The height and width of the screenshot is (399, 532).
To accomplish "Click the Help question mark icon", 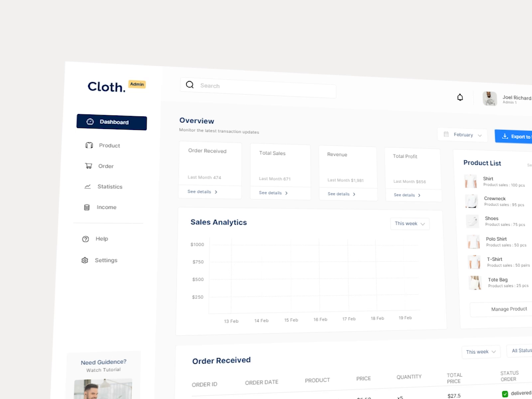I will click(x=85, y=239).
